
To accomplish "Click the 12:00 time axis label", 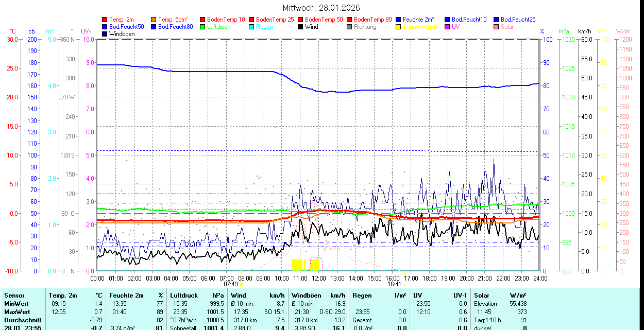I will 319,278.
